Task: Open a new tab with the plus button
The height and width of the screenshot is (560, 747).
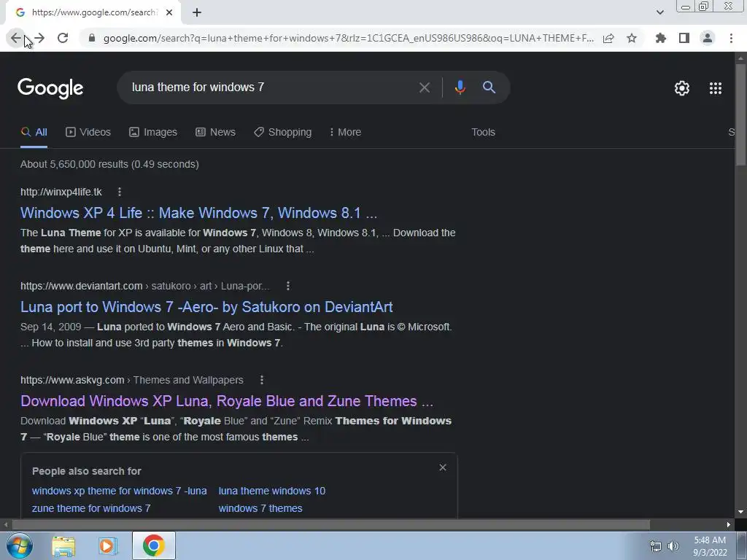Action: (x=197, y=13)
